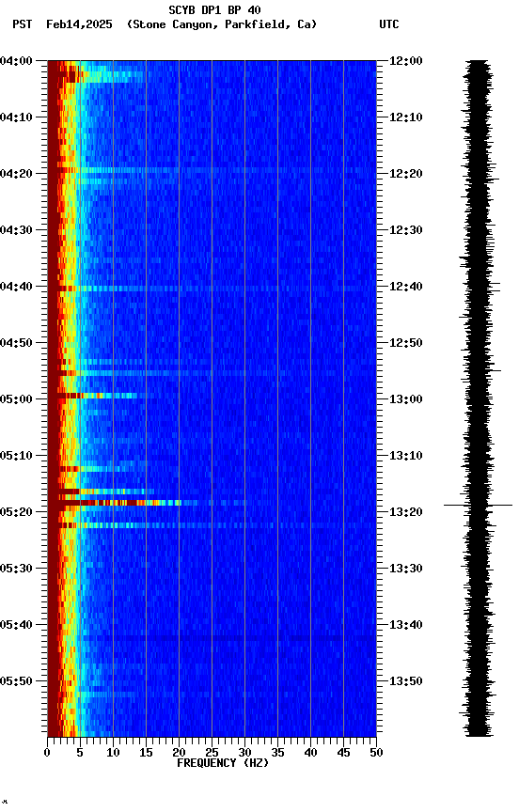The width and height of the screenshot is (519, 812).
Task: Click the UTC time label "13:40"
Action: pos(406,625)
